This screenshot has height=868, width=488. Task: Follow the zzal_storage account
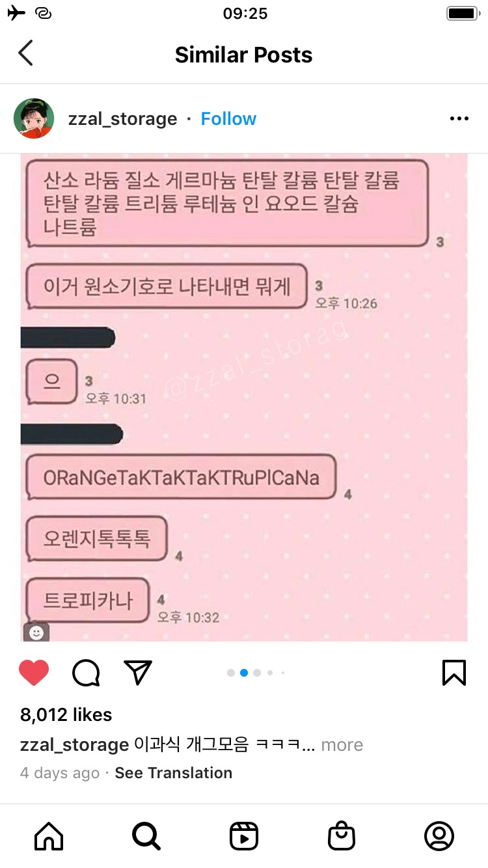228,118
